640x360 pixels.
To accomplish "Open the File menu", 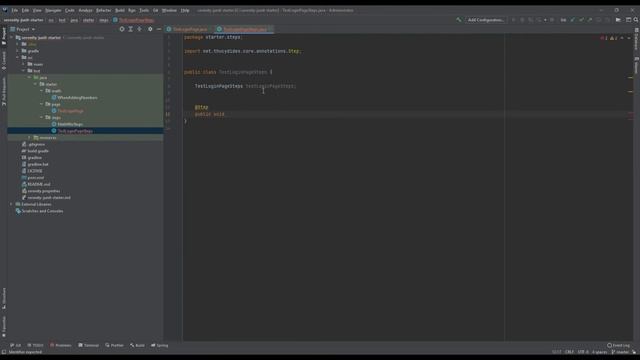I will click(x=15, y=10).
